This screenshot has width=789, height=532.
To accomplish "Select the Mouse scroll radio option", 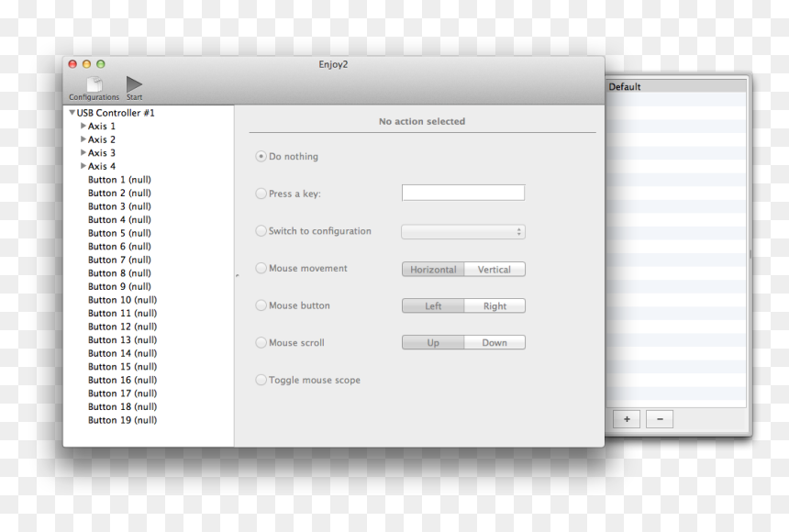I will 261,343.
